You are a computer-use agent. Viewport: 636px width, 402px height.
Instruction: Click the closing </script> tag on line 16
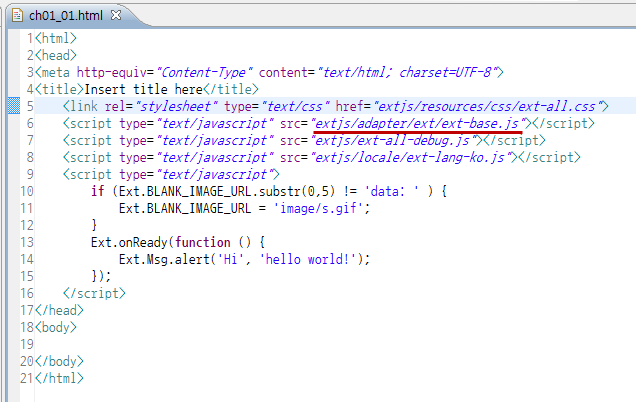(x=94, y=293)
